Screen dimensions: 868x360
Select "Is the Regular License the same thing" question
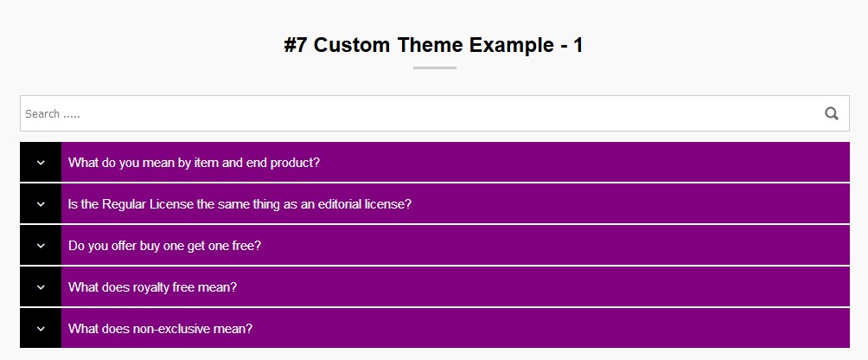point(239,204)
